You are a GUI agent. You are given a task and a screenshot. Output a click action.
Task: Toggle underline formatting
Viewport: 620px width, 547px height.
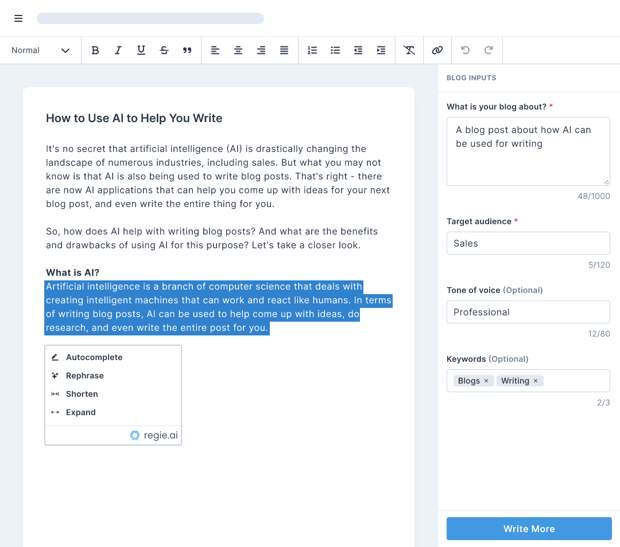[141, 50]
